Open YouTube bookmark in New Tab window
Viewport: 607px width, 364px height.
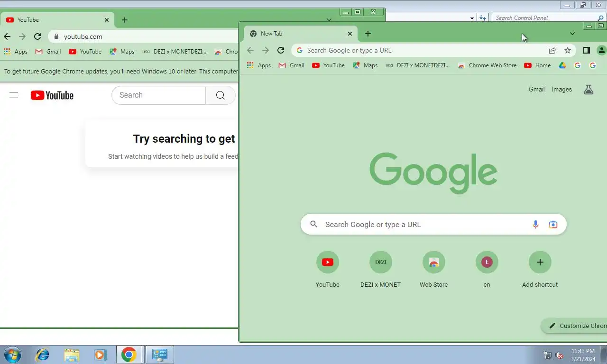pyautogui.click(x=328, y=65)
